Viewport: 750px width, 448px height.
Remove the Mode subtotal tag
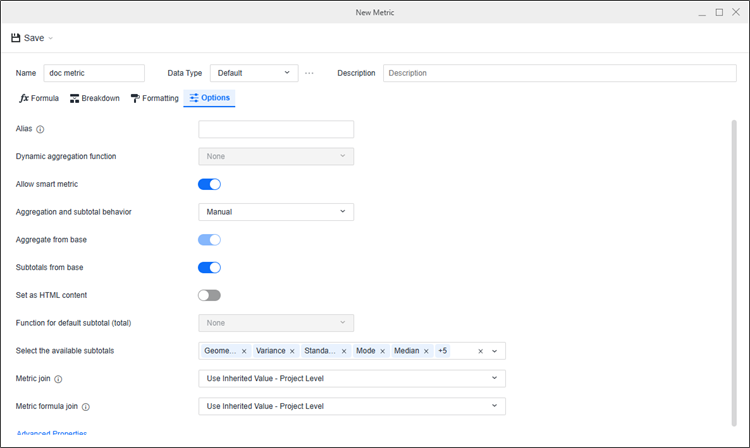382,351
